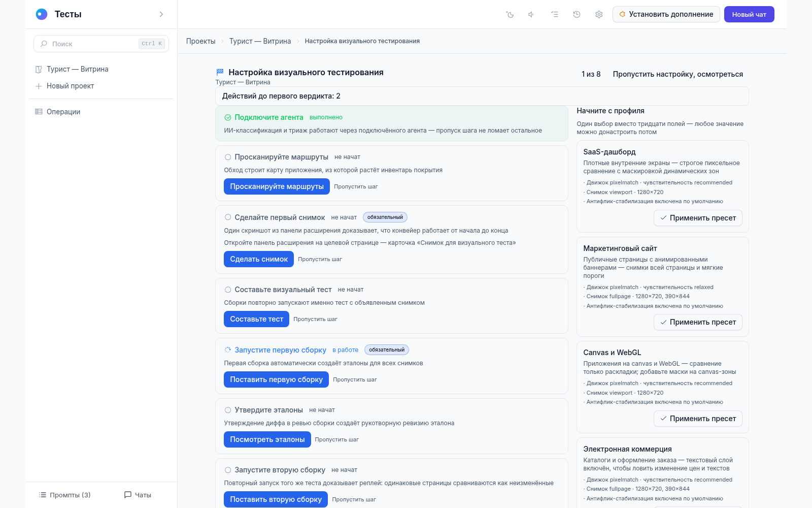
Task: Select the Запустите вторую сборку step circle
Action: click(x=228, y=470)
